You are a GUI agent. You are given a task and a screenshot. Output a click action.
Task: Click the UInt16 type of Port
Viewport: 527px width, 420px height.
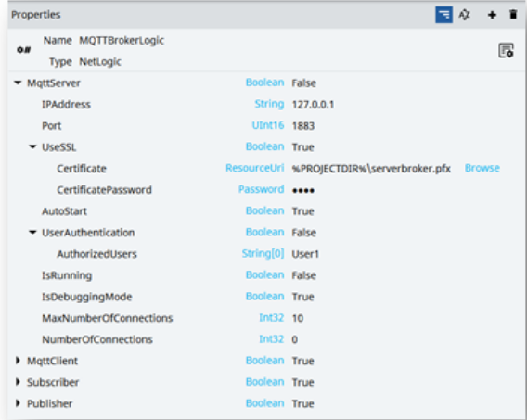(268, 125)
